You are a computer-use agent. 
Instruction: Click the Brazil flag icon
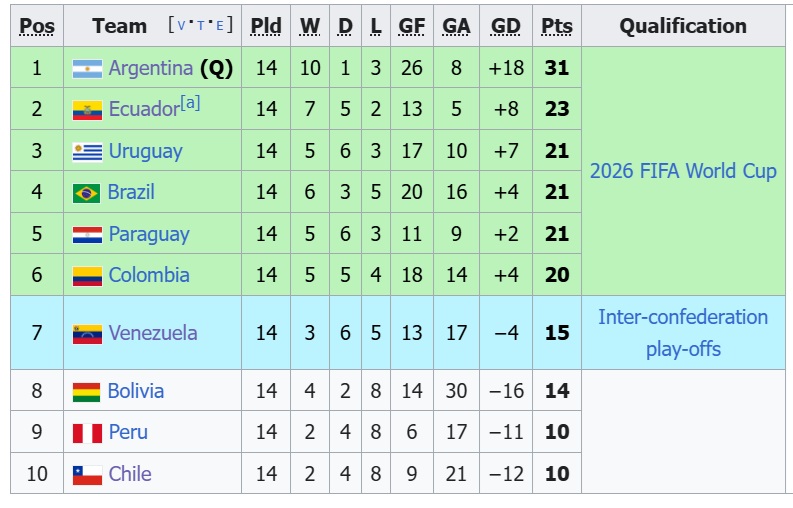point(86,193)
